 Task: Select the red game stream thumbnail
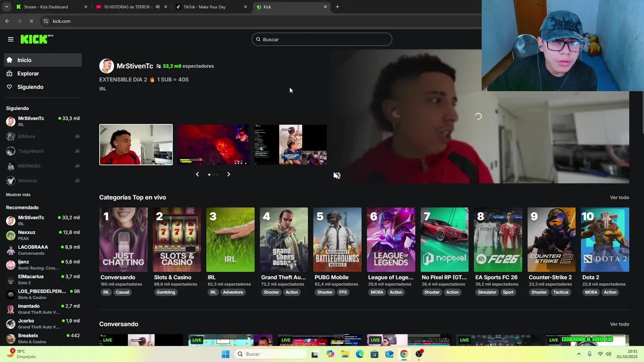point(213,145)
